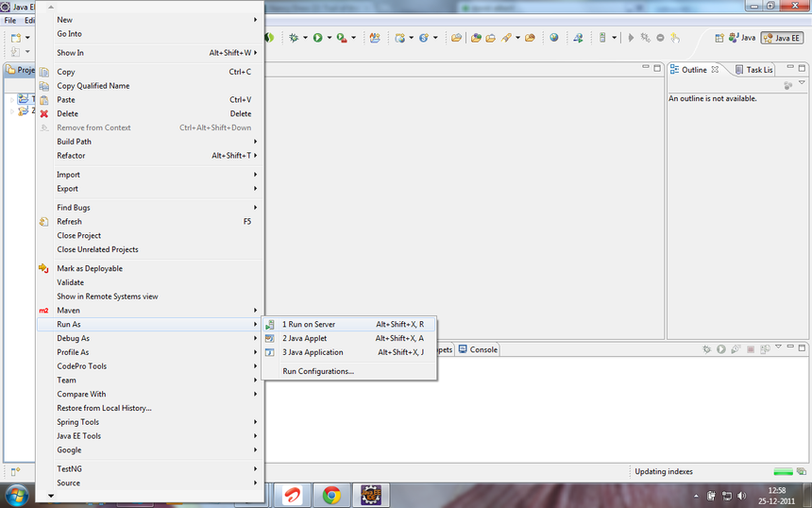Click the Delete red X icon
The width and height of the screenshot is (812, 508).
click(43, 113)
